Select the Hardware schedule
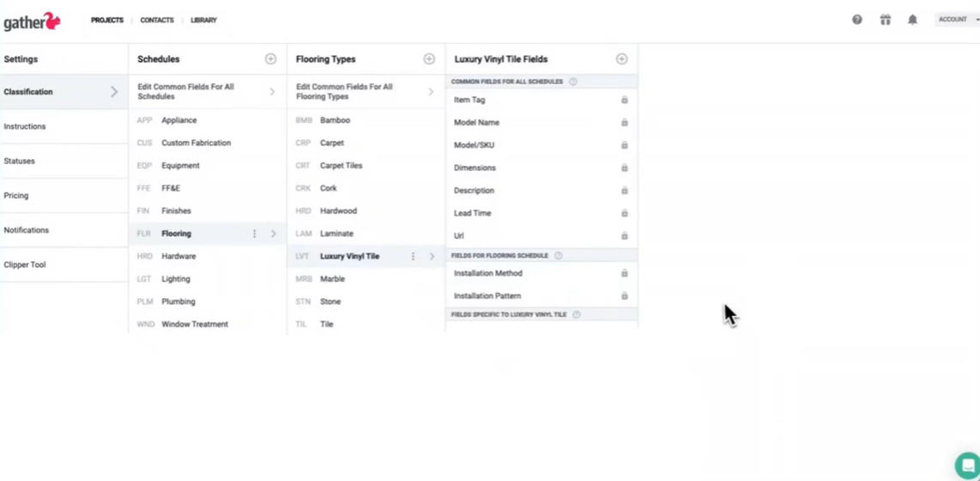Viewport: 980px width, 481px height. coord(208,257)
